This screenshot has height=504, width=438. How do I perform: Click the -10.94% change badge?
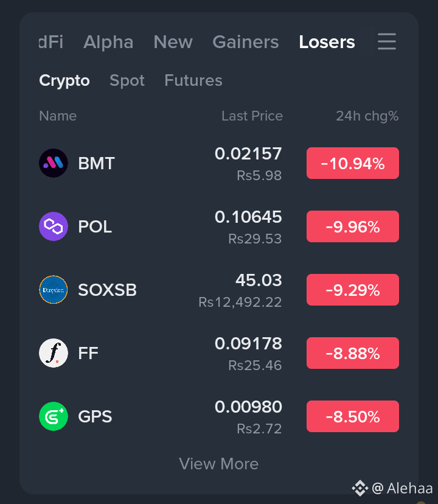pos(352,163)
